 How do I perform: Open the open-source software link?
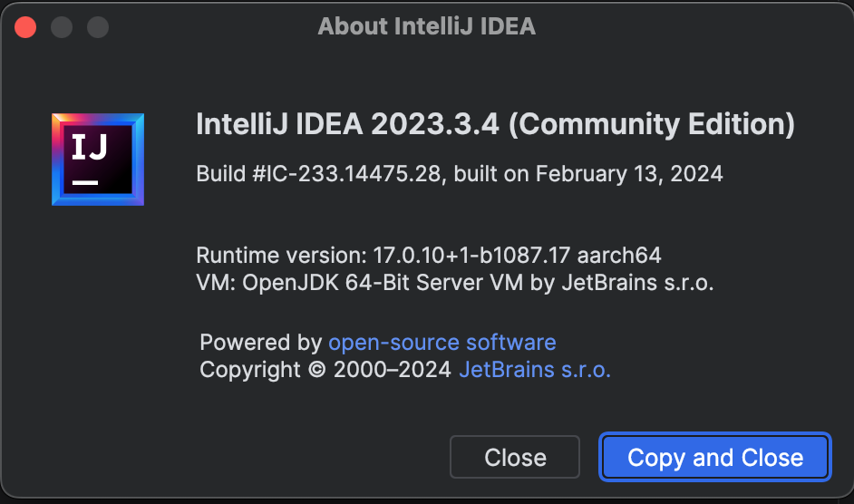442,343
